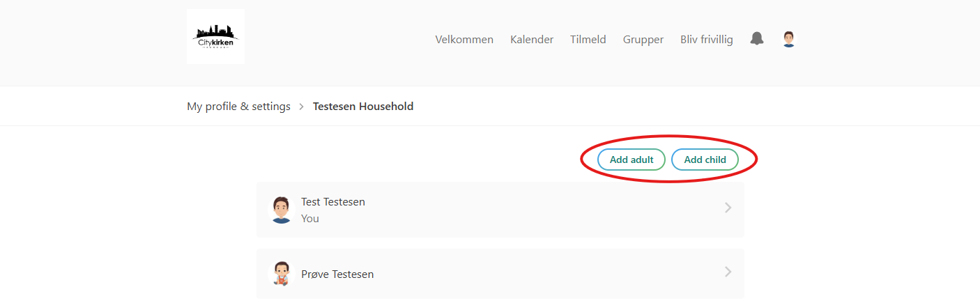The height and width of the screenshot is (303, 980).
Task: Expand Test Testesen row via chevron
Action: [728, 208]
